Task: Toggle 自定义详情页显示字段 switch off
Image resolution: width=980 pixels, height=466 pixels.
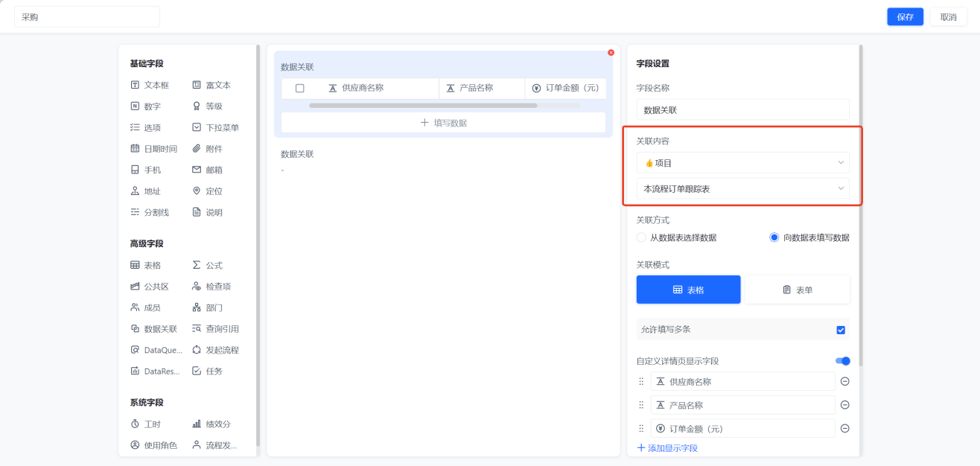Action: click(x=842, y=361)
